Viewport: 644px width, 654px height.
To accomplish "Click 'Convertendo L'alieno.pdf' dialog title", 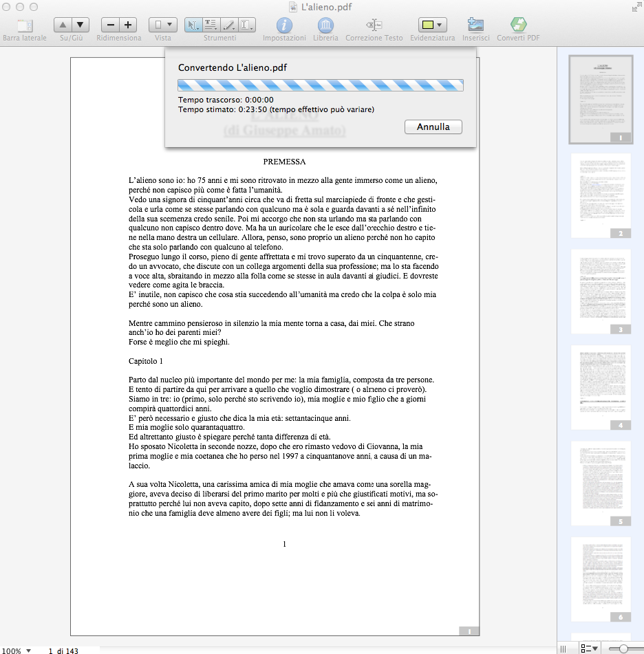I will tap(233, 67).
